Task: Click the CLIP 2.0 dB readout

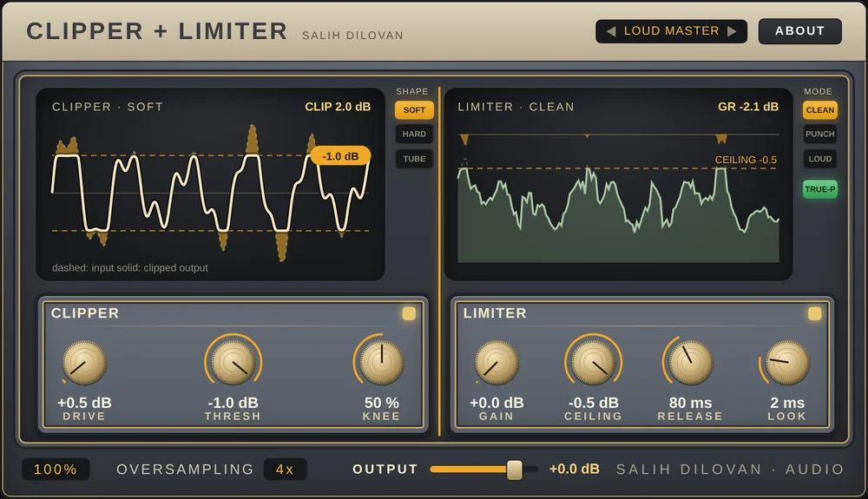Action: tap(338, 107)
